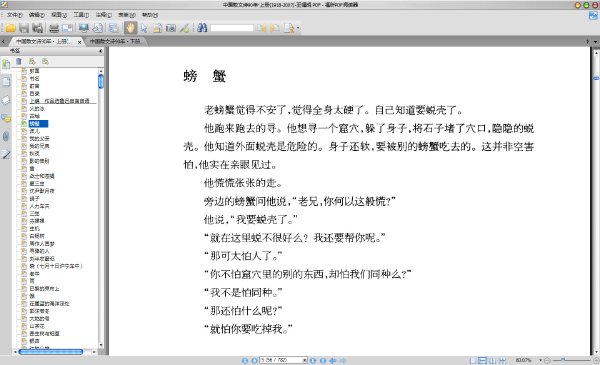Open the zoom percentage dropdown

click(540, 360)
